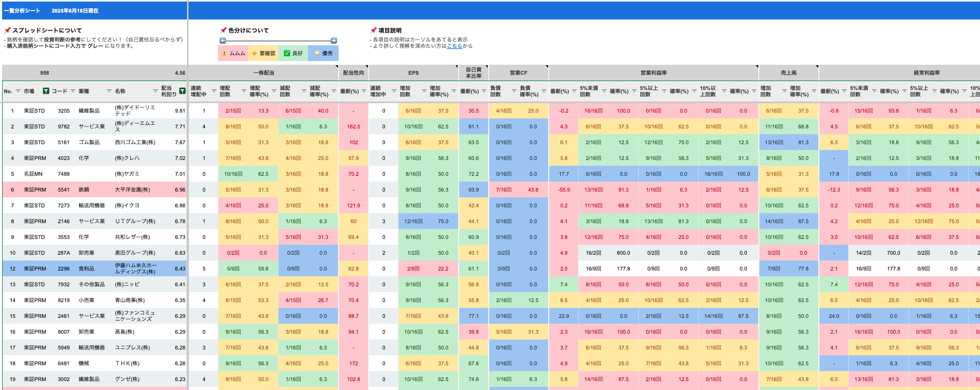Select the pink ムムム legend cell

tap(233, 53)
